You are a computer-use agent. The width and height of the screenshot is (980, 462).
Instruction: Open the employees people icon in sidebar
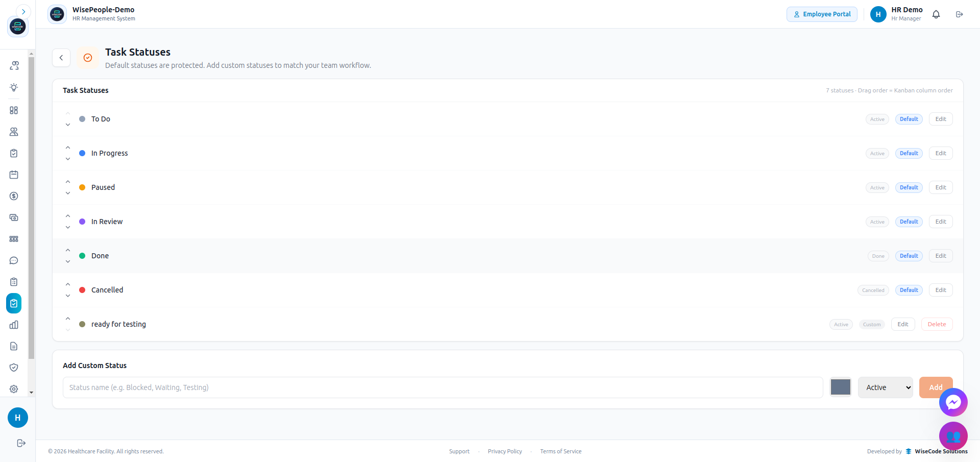tap(14, 132)
